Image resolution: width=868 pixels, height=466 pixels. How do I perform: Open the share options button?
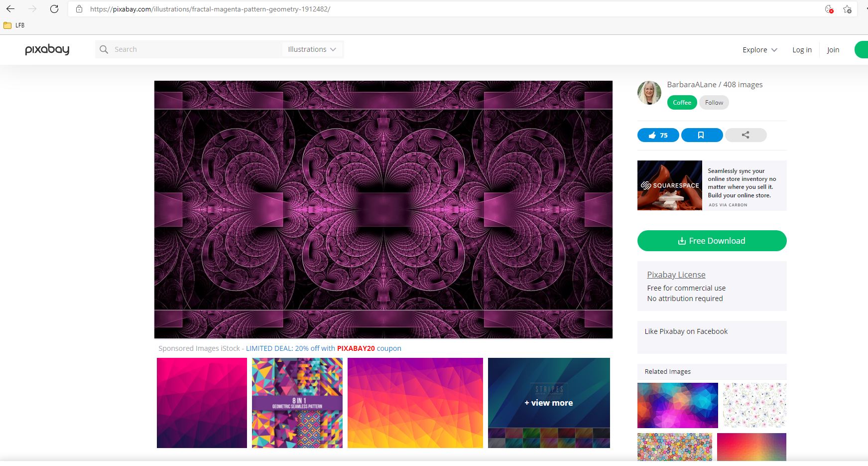(x=745, y=135)
